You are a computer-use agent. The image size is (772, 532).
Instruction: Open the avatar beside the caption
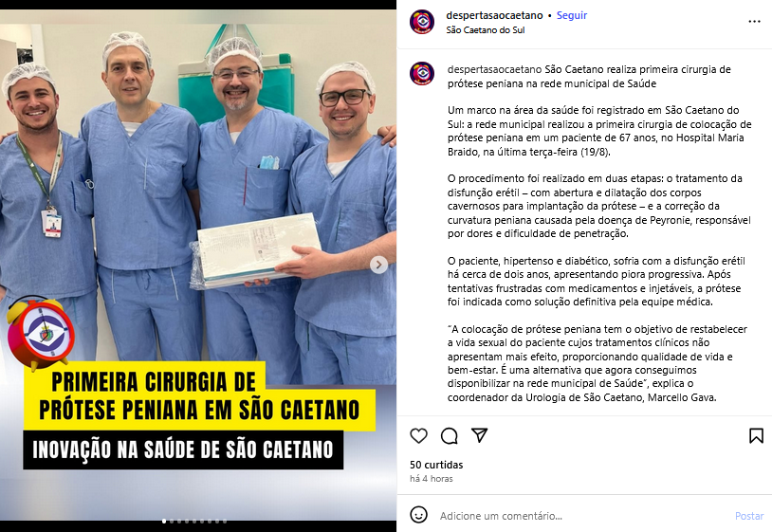click(422, 73)
